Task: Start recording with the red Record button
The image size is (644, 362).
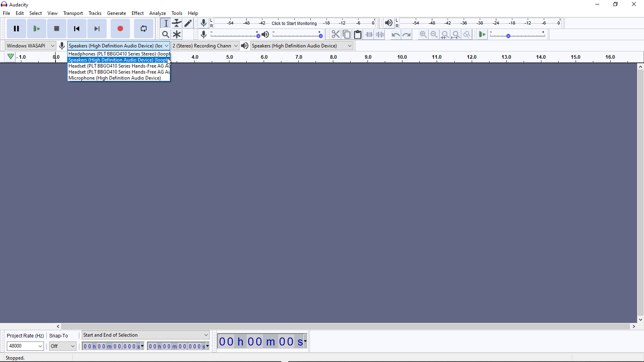Action: click(x=120, y=29)
